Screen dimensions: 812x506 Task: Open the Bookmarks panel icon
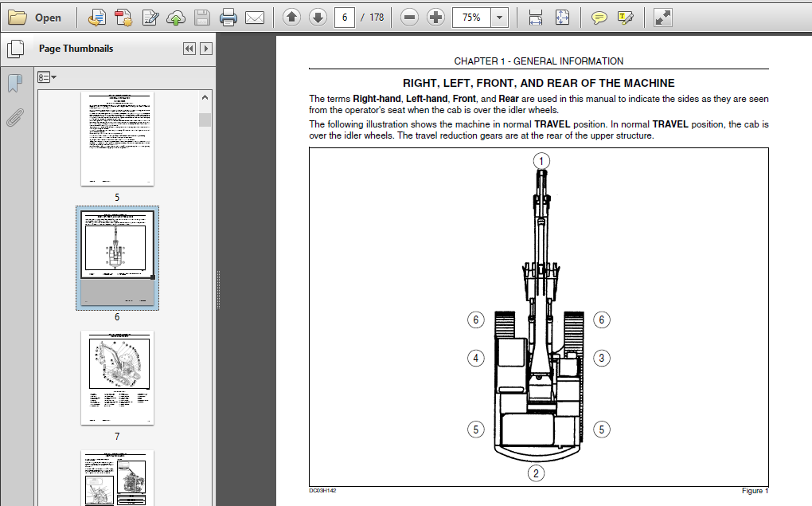[x=16, y=83]
